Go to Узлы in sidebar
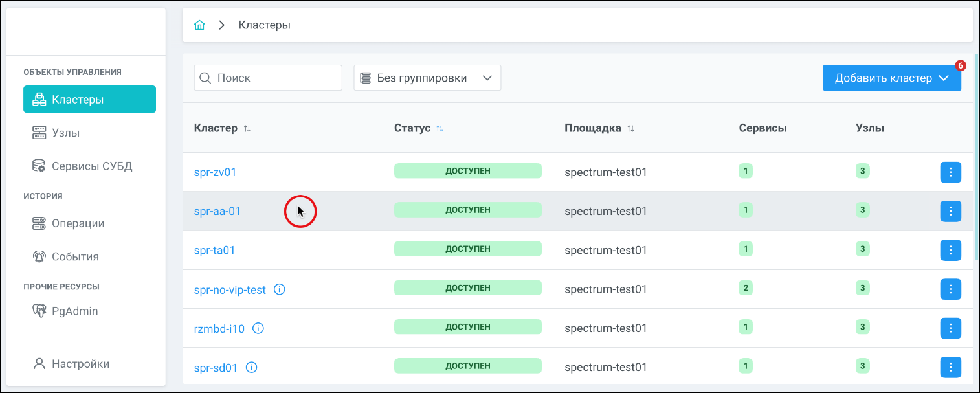The image size is (980, 393). click(65, 133)
